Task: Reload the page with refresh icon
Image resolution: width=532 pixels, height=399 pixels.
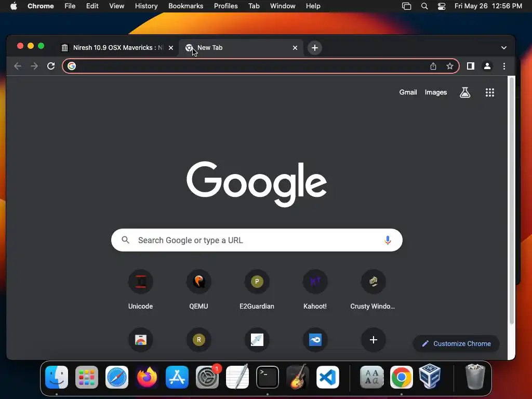Action: pos(51,66)
